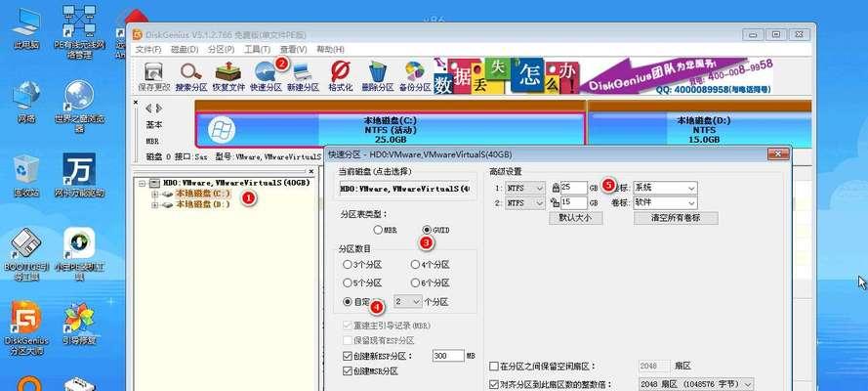
Task: Click the lock icon beside the 15 GB size
Action: [556, 203]
